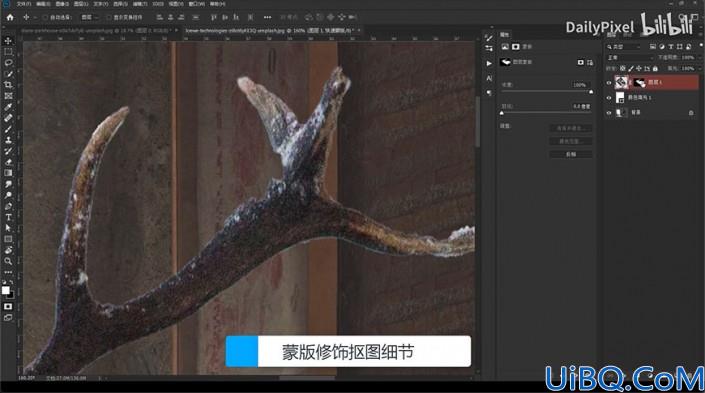Open Auto-Select Layer/Group dropdown

[x=89, y=17]
